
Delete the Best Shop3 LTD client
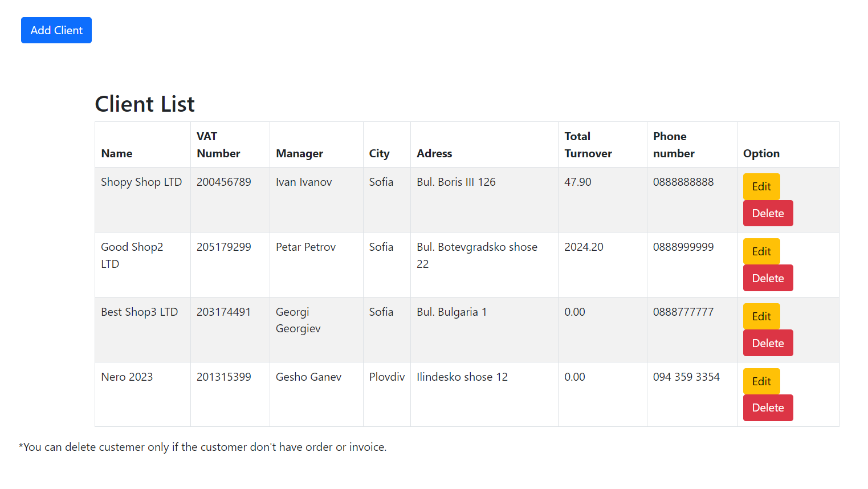[x=768, y=343]
